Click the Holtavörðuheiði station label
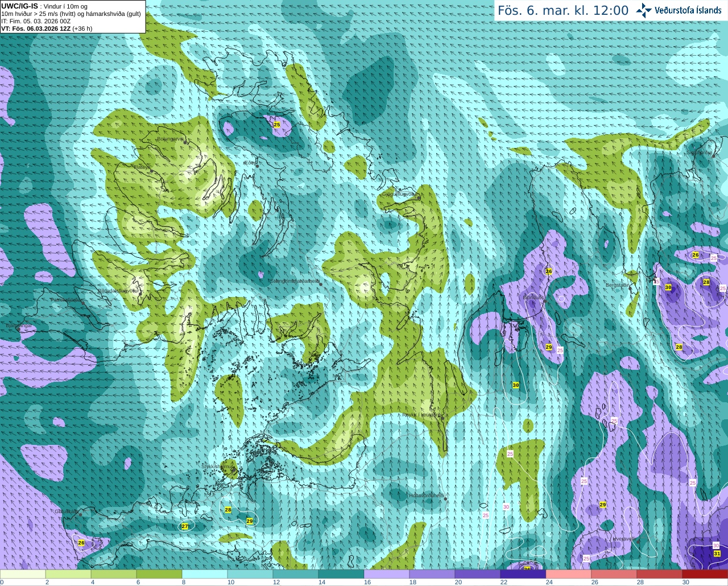The image size is (728, 586). (x=427, y=496)
